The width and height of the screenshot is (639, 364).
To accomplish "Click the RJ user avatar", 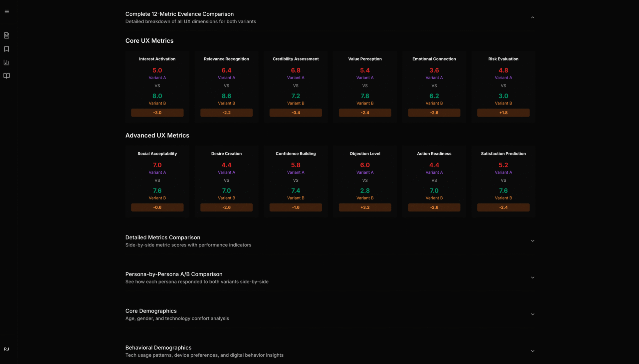I will coord(7,349).
